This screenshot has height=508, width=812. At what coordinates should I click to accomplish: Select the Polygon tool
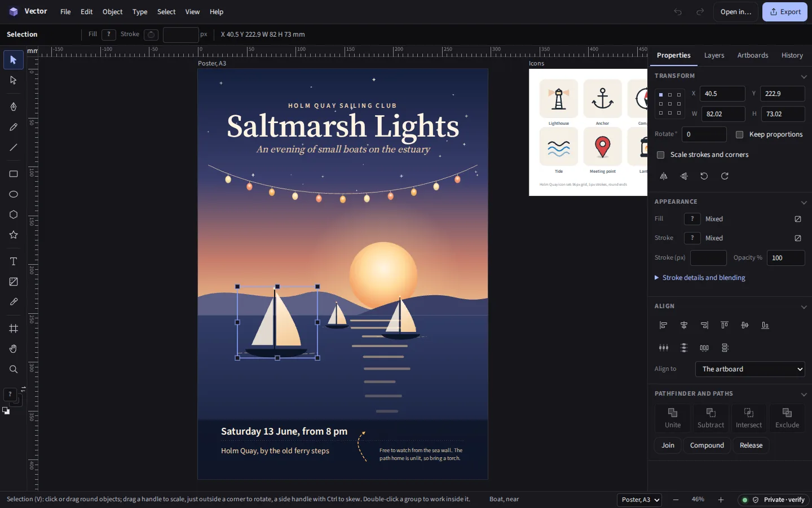coord(14,214)
